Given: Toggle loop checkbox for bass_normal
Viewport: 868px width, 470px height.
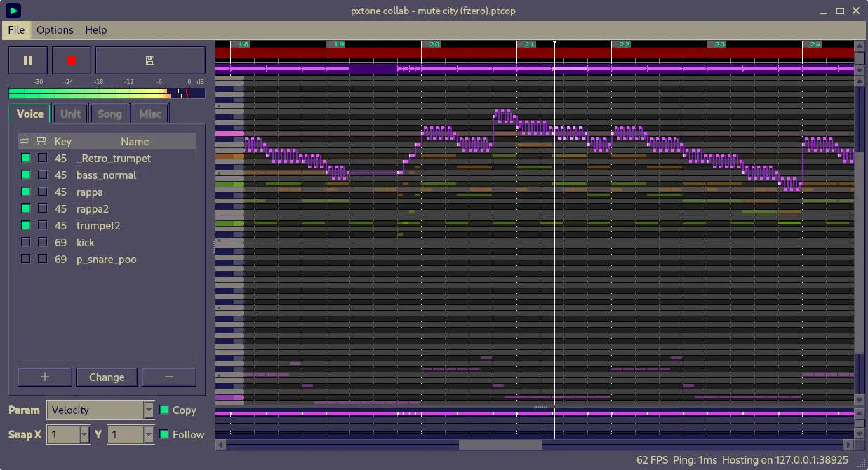Looking at the screenshot, I should (26, 175).
